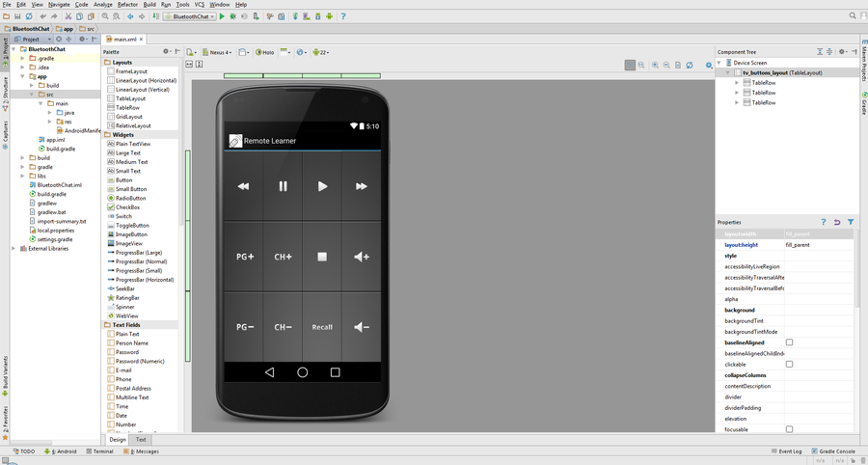The width and height of the screenshot is (868, 465).
Task: Save all files with the floppy disk icon
Action: pos(17,16)
